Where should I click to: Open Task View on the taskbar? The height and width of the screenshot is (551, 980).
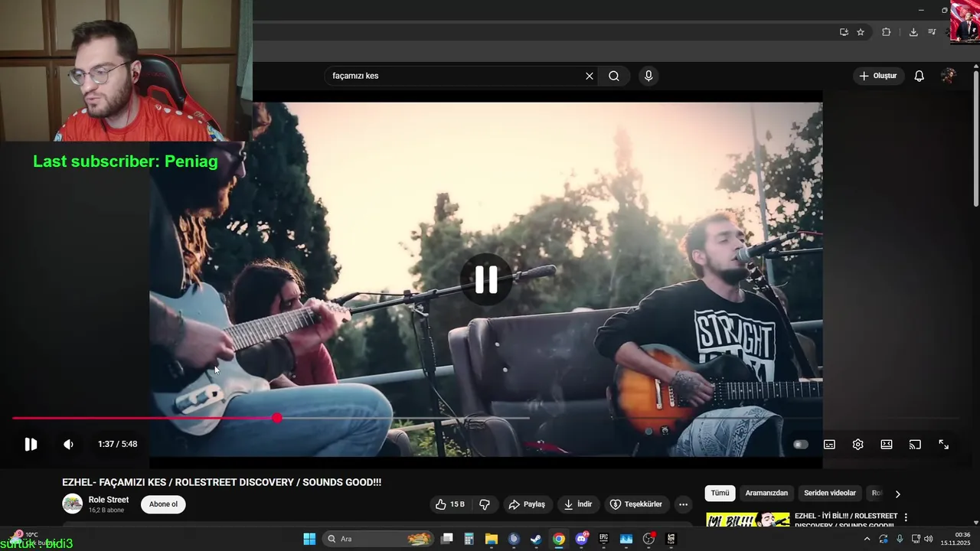[447, 539]
